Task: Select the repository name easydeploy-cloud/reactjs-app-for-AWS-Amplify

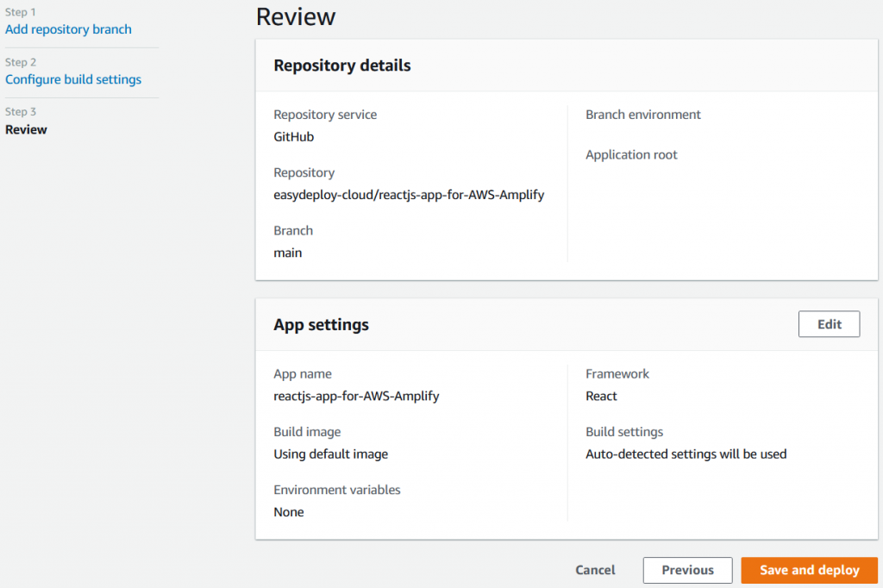Action: [409, 195]
